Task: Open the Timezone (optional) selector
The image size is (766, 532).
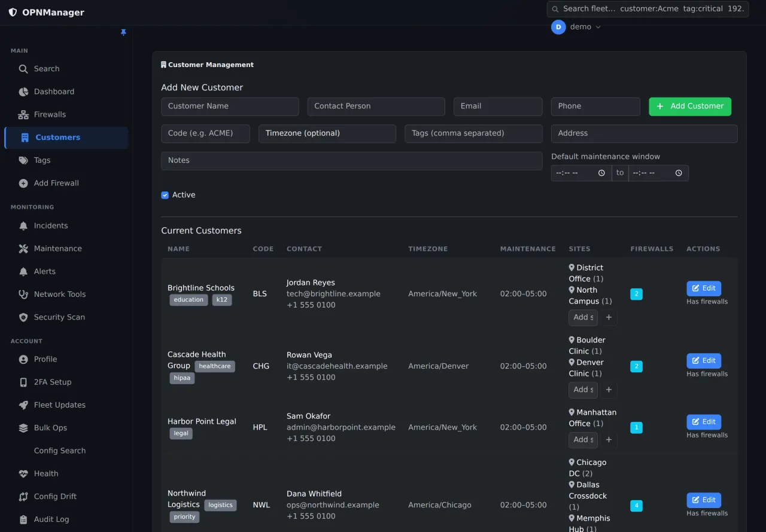Action: click(x=327, y=133)
